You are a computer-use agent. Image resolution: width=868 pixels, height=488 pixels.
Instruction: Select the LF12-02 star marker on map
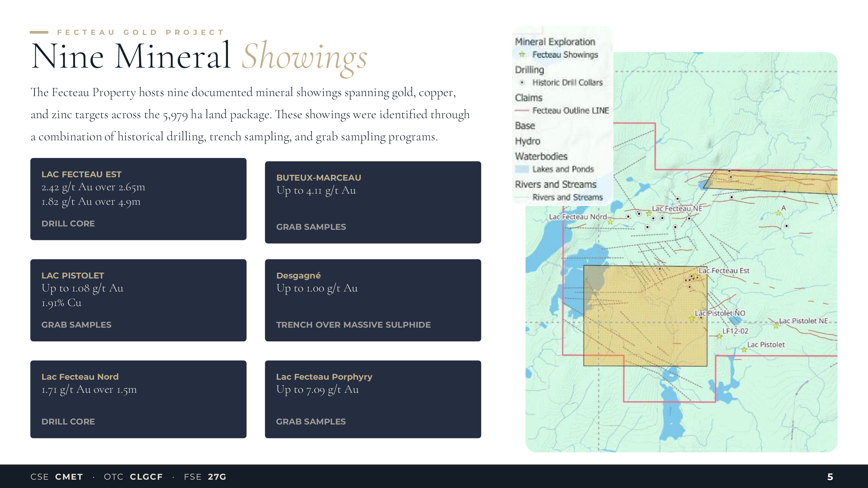(719, 336)
